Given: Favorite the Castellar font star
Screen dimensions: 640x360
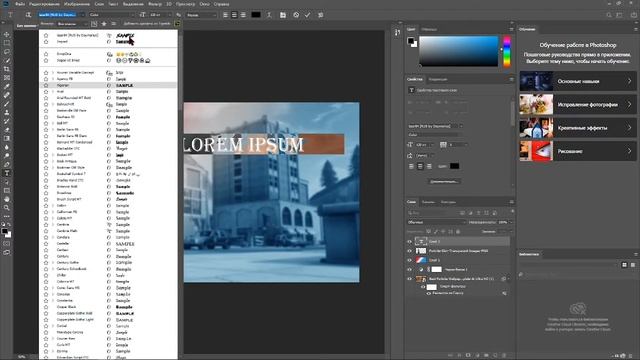Looking at the screenshot, I should pos(46,244).
